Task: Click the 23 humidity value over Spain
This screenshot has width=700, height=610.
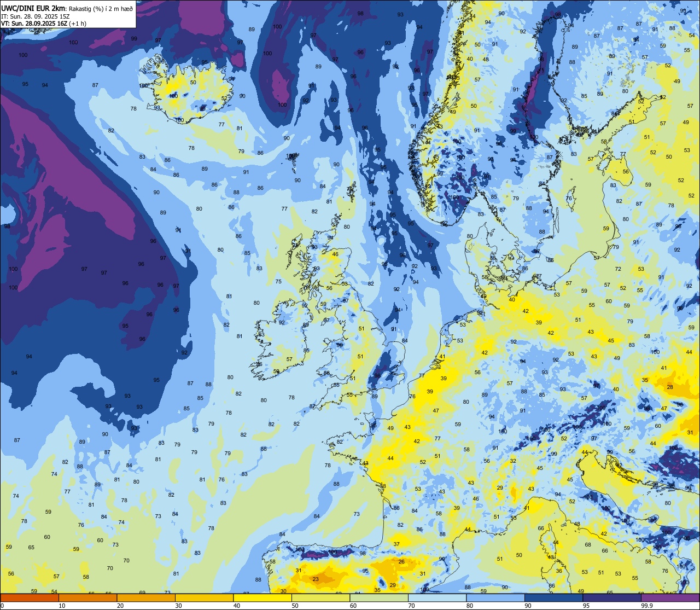Action: (x=316, y=579)
